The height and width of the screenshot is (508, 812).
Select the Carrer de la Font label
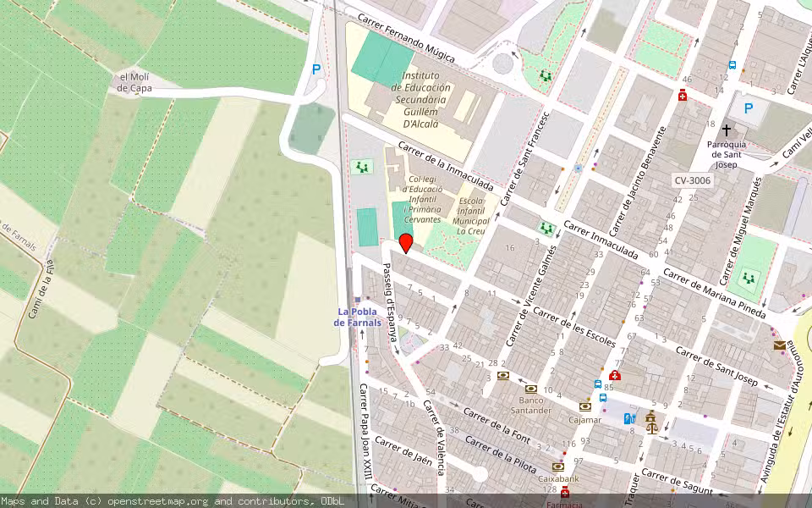[x=497, y=426]
